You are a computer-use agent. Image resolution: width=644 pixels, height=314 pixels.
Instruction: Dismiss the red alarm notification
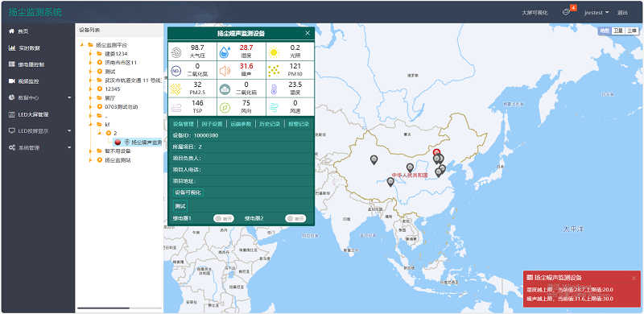(x=634, y=279)
